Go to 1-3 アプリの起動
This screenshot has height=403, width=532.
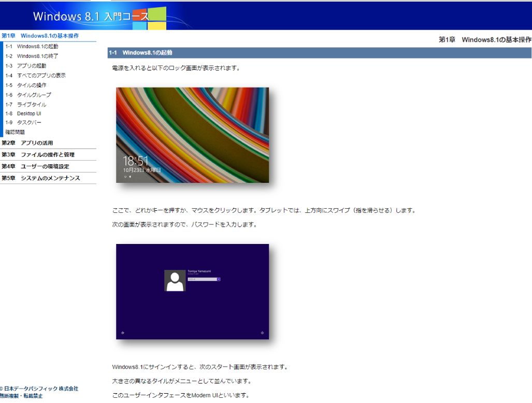point(26,66)
